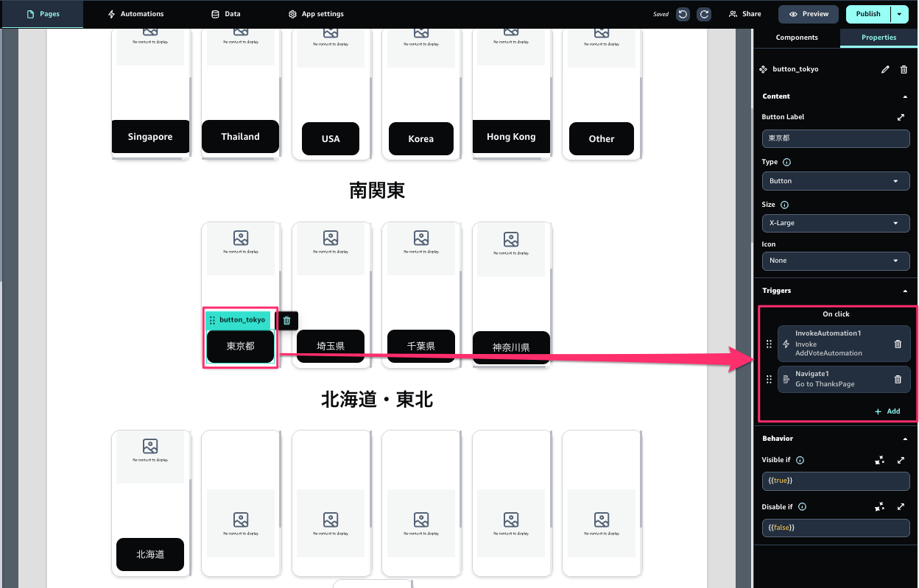This screenshot has width=919, height=588.
Task: Delete the InvokeAutomation1 trigger
Action: coord(898,344)
